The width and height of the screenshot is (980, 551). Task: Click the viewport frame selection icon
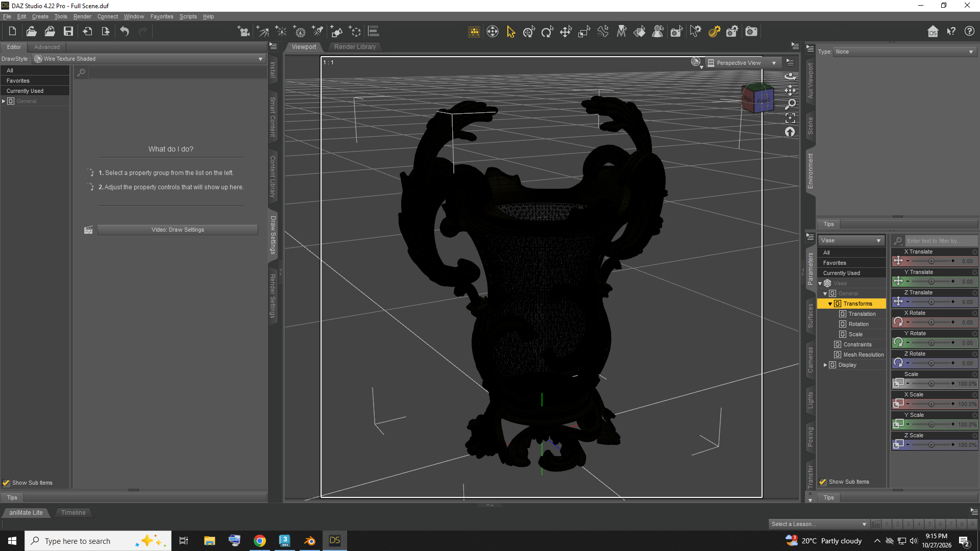click(790, 118)
